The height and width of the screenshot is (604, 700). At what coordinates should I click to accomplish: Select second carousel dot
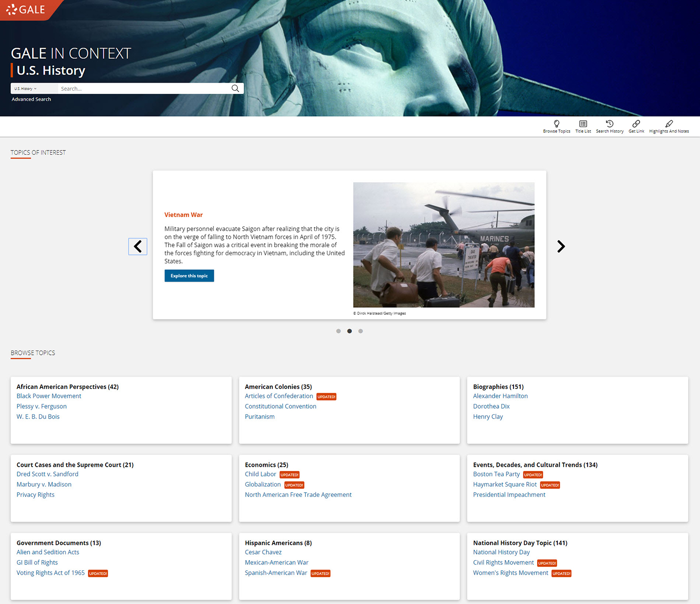point(349,331)
